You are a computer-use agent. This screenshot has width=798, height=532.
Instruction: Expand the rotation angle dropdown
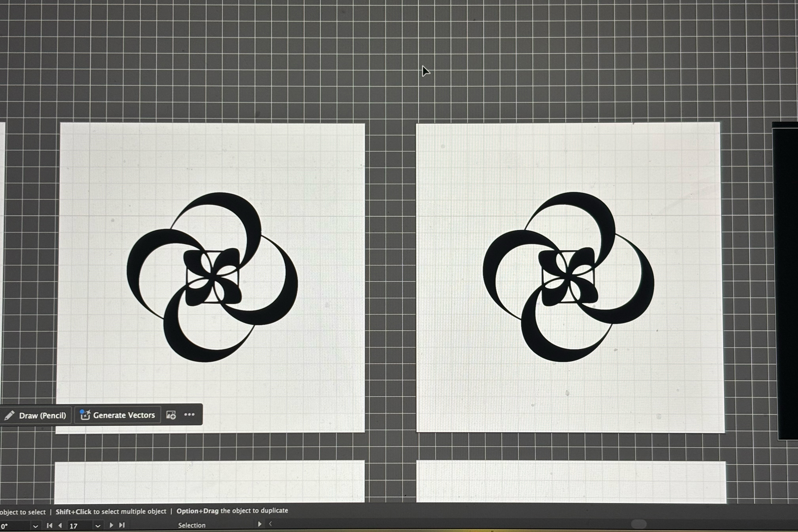tap(35, 526)
